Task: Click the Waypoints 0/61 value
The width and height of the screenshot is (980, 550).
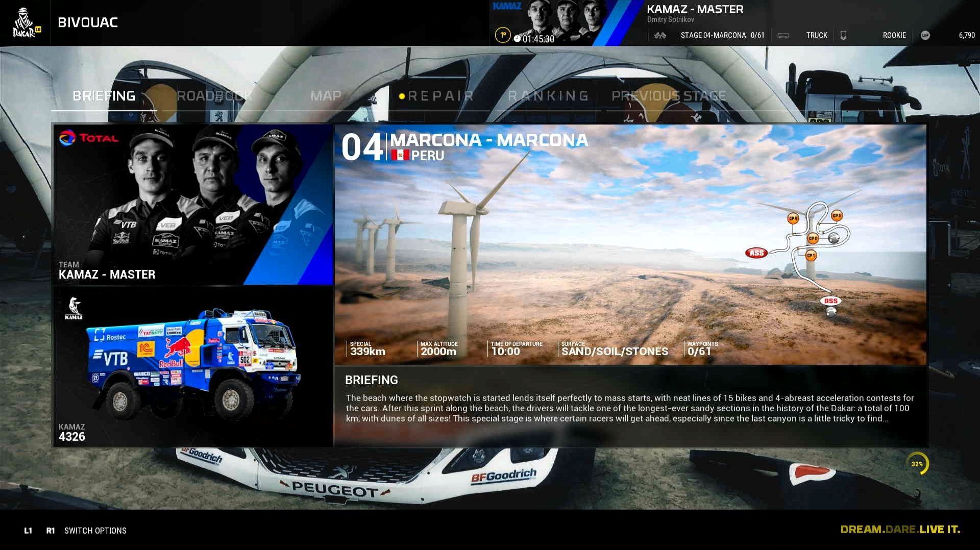Action: (x=699, y=352)
